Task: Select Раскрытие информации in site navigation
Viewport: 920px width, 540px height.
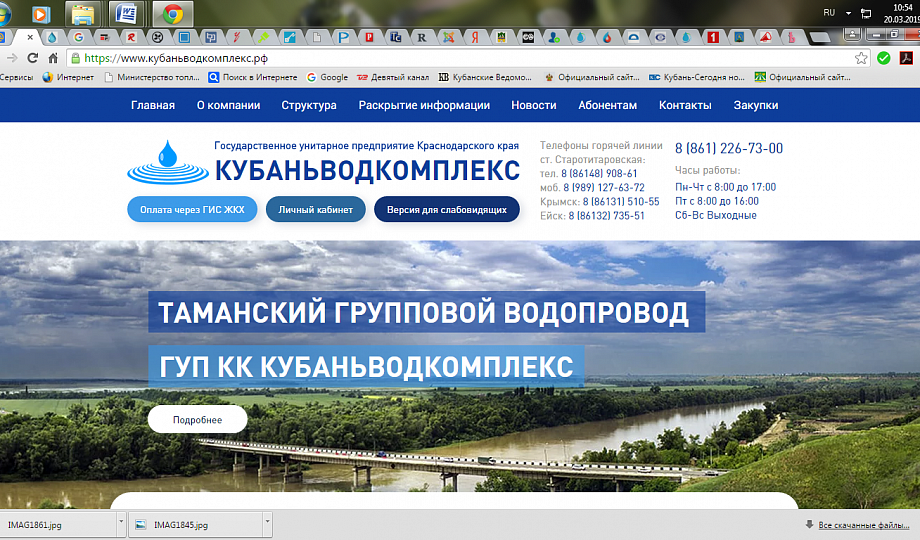Action: coord(424,105)
